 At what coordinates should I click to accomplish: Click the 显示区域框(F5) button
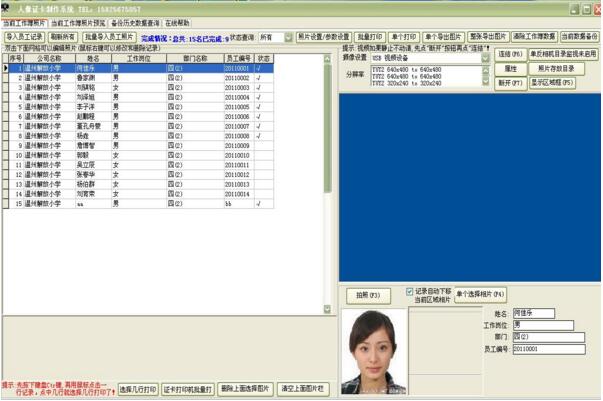click(553, 83)
